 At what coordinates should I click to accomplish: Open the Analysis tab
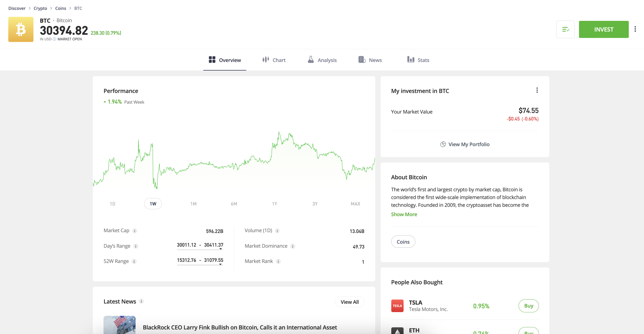(322, 60)
